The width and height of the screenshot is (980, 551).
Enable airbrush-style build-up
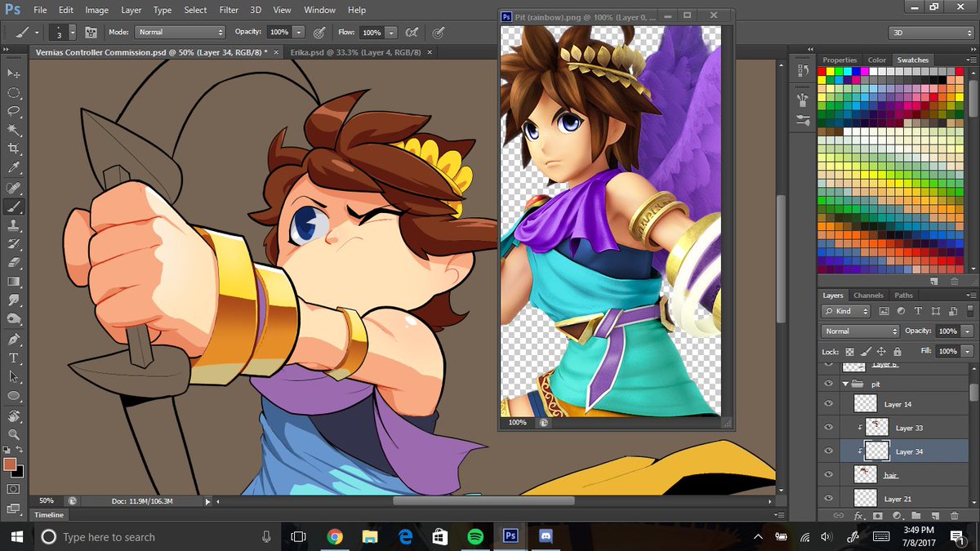[x=412, y=33]
